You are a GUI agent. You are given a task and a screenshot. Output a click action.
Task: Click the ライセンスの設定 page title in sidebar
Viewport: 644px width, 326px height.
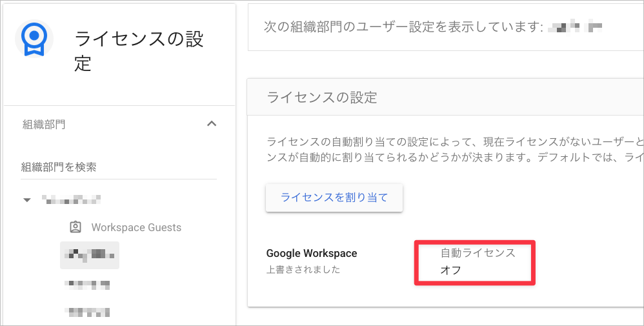coord(139,51)
